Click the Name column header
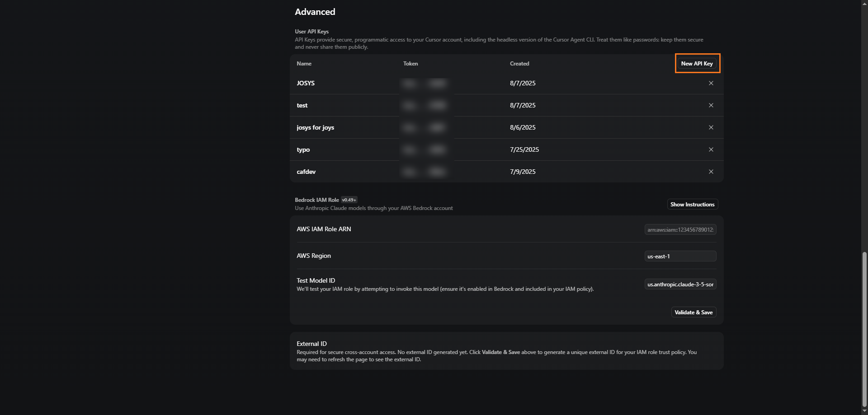The image size is (868, 415). click(x=304, y=64)
